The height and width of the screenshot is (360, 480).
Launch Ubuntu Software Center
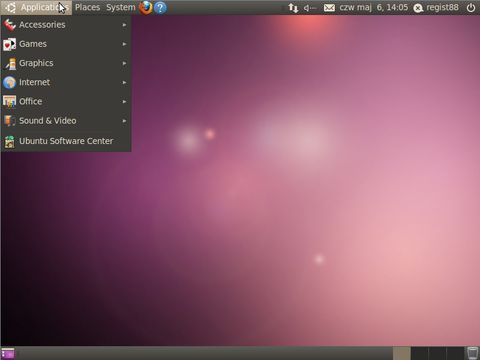click(x=66, y=141)
